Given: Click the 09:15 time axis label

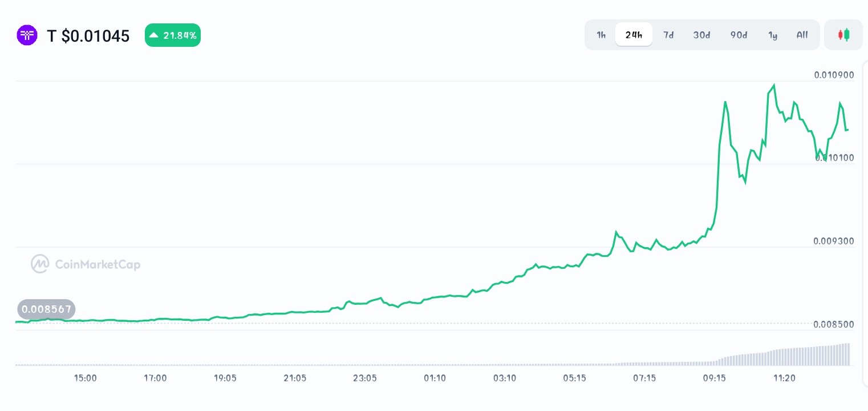Looking at the screenshot, I should click(714, 378).
